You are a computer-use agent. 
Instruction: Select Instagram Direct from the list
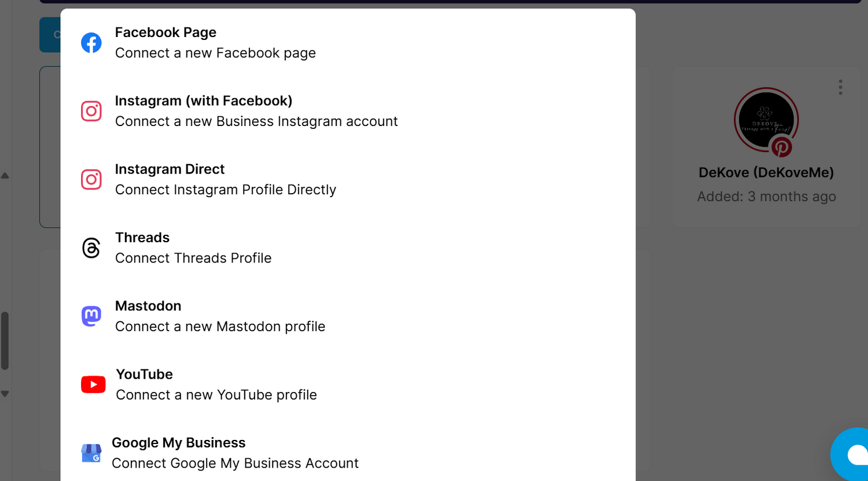(x=170, y=169)
